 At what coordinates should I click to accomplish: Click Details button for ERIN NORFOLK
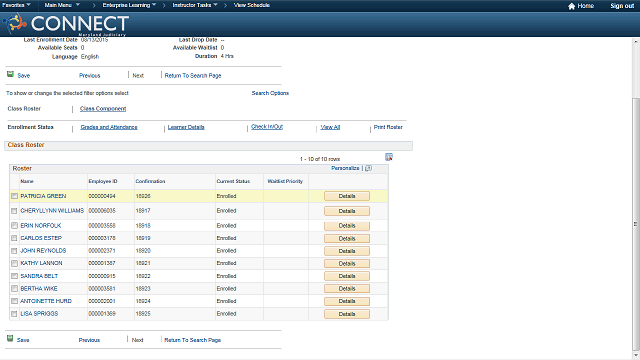tap(347, 226)
